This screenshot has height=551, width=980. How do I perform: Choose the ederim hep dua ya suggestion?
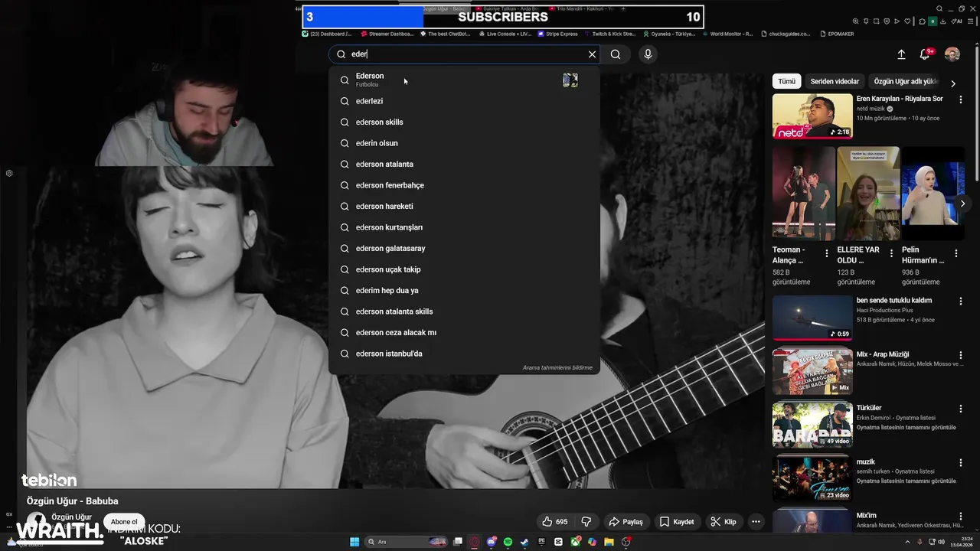coord(464,290)
